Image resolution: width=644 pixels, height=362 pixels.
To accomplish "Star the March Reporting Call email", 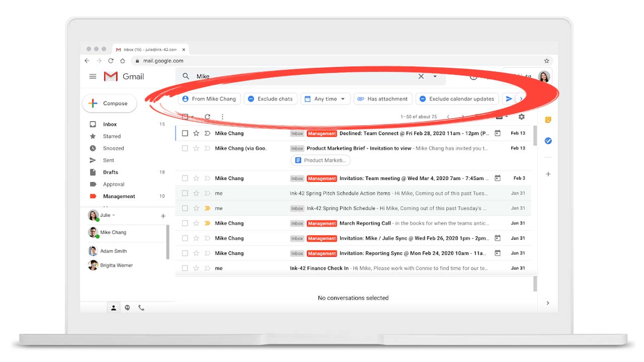I will coord(196,223).
